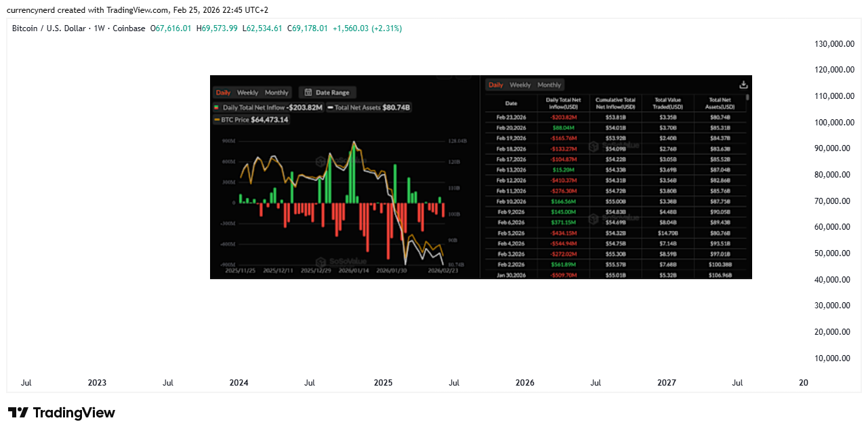
Task: Click the TradingView logo at the bottom
Action: [x=62, y=413]
